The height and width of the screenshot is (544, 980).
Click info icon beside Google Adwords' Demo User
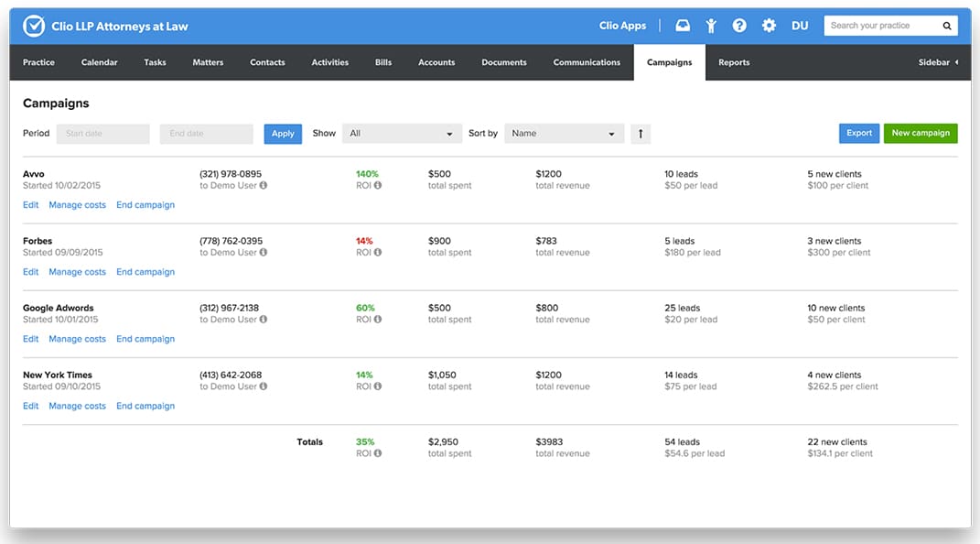click(264, 319)
